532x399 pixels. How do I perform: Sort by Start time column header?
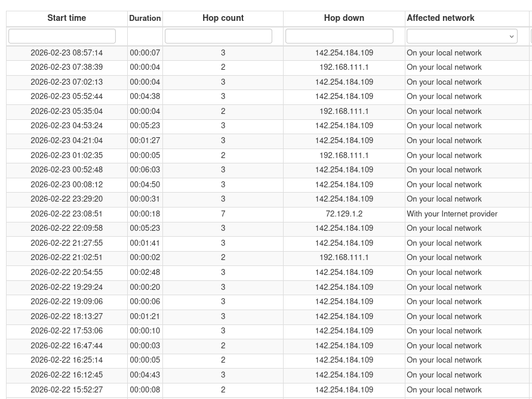[67, 18]
